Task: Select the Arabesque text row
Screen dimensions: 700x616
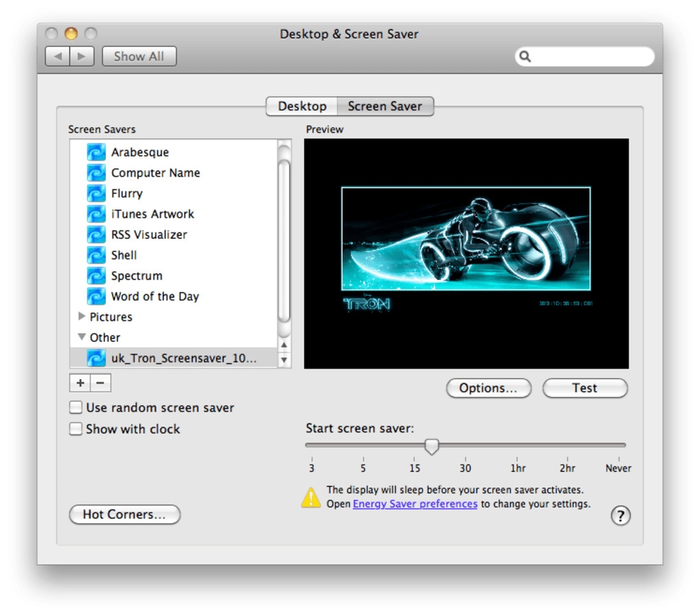Action: point(140,152)
